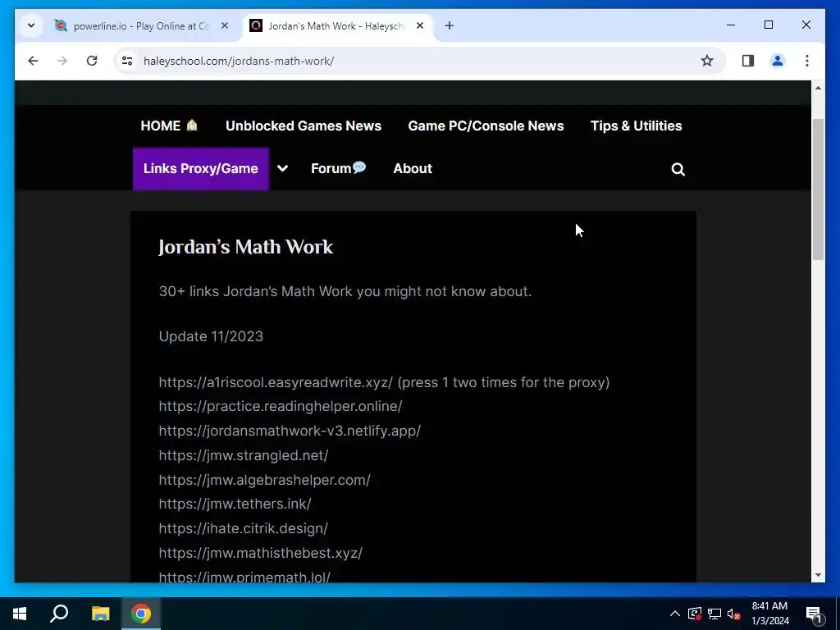Open the website search magnifier icon

click(x=678, y=169)
